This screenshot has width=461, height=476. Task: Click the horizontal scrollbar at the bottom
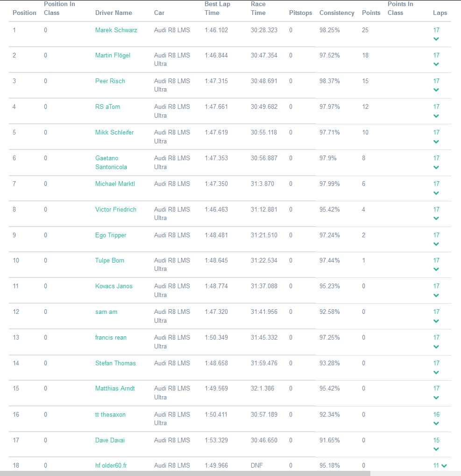pyautogui.click(x=187, y=473)
